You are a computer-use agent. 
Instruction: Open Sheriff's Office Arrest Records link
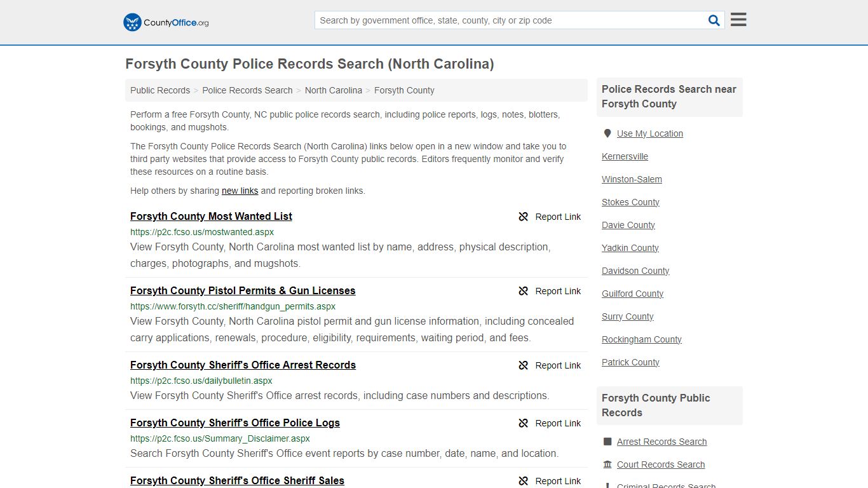[243, 365]
